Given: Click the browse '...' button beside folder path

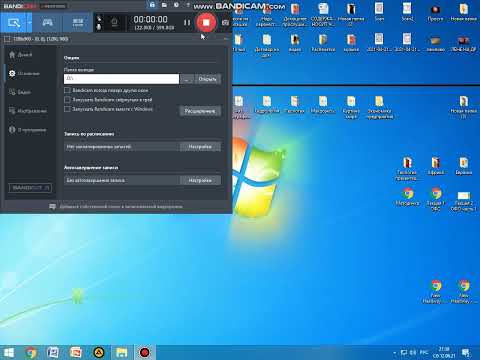Looking at the screenshot, I should [187, 79].
